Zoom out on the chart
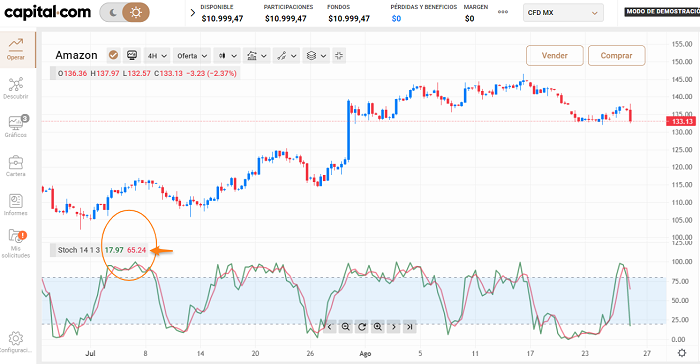 tap(346, 327)
